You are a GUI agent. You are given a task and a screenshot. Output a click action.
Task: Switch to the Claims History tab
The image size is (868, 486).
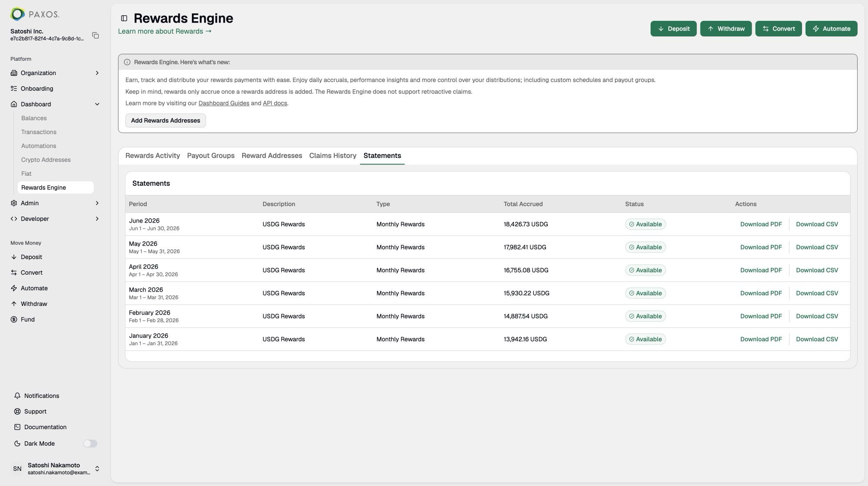tap(333, 156)
